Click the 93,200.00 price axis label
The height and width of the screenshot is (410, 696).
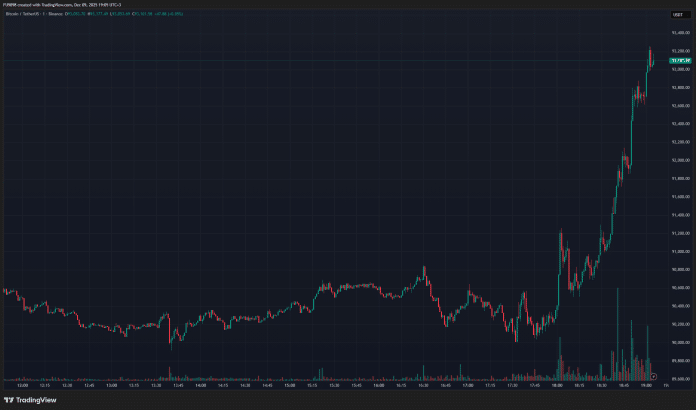pos(680,51)
